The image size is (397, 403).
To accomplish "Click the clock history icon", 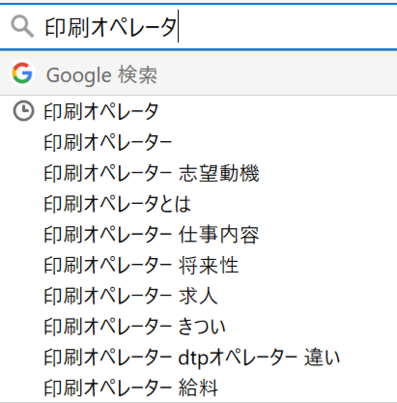I will click(23, 111).
